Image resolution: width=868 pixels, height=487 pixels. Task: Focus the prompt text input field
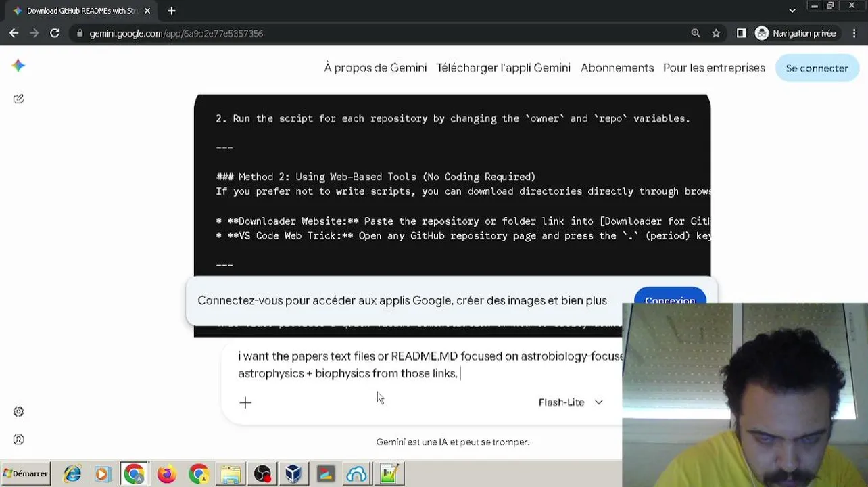click(x=429, y=365)
